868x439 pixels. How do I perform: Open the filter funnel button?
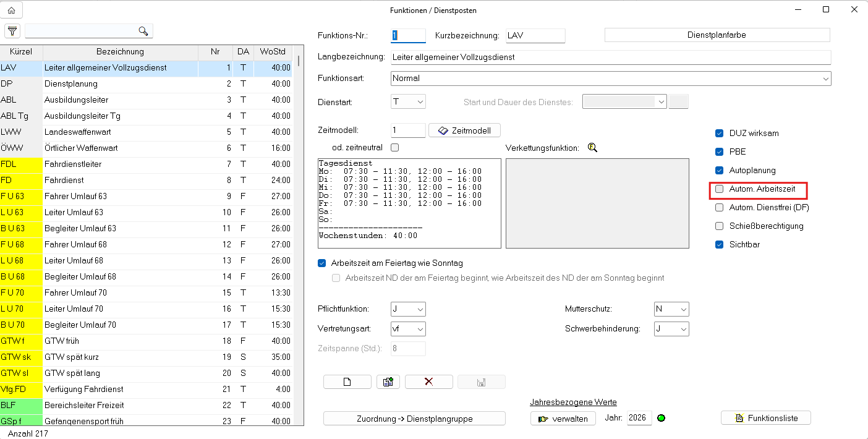12,31
